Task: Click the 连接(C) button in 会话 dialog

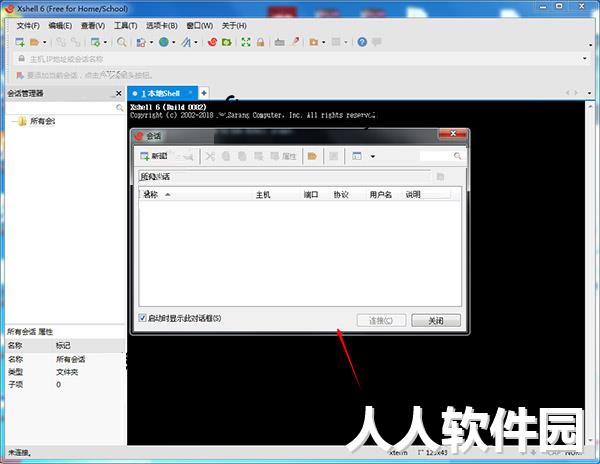Action: (x=381, y=321)
